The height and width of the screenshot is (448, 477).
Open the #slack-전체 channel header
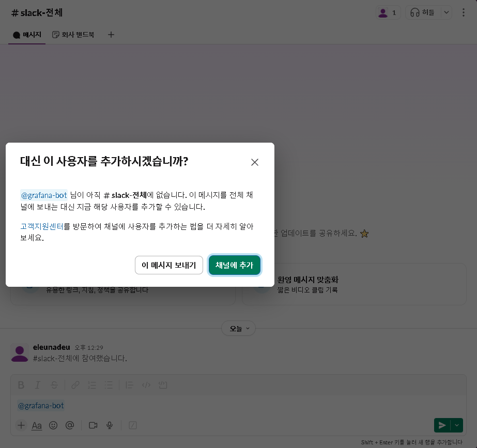coord(37,13)
